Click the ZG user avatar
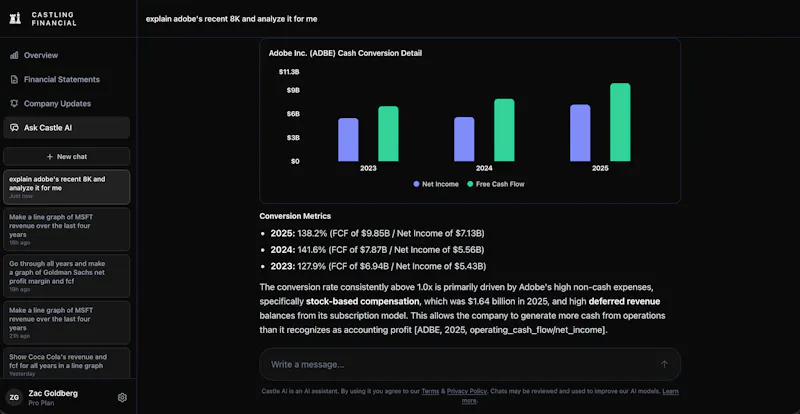This screenshot has width=800, height=414. pyautogui.click(x=14, y=397)
